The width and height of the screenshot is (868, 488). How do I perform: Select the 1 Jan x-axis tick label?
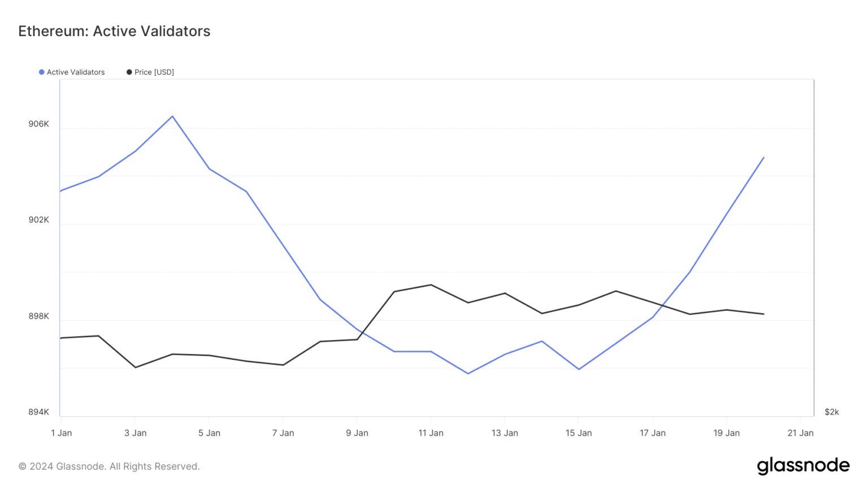(61, 433)
